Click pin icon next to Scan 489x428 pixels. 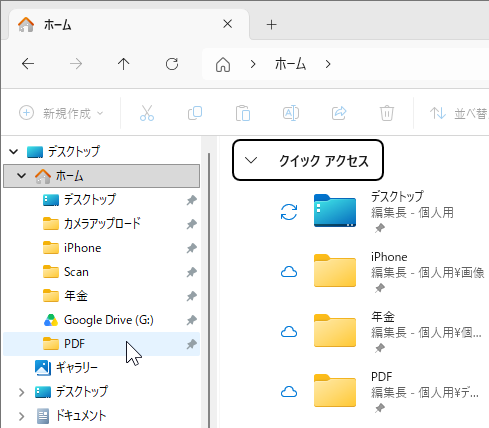191,272
